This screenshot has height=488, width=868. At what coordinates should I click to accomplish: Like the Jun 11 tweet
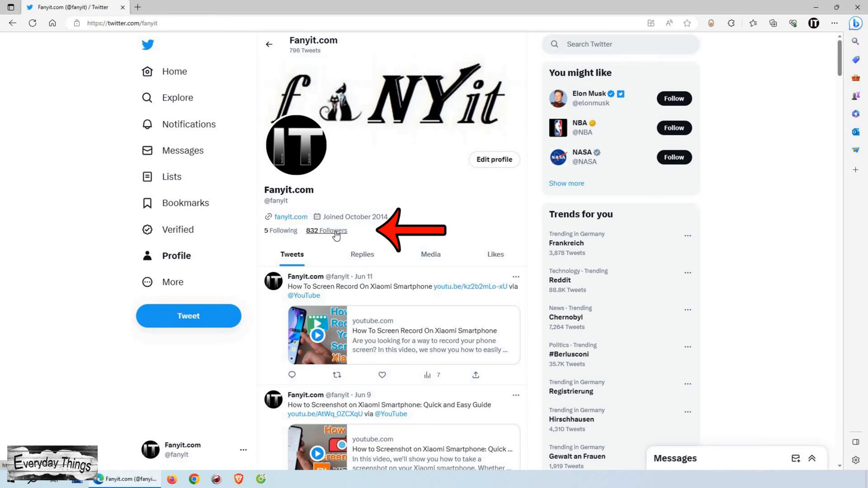[382, 375]
